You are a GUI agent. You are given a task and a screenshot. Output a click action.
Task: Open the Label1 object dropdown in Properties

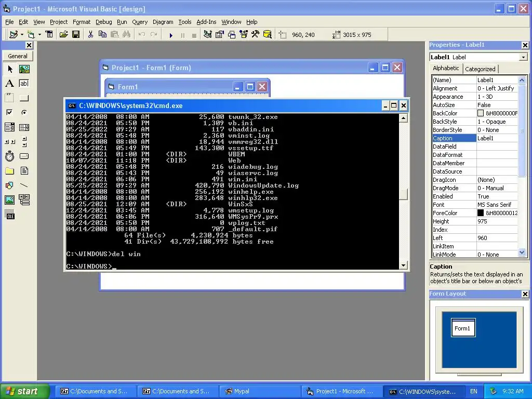[x=523, y=57]
